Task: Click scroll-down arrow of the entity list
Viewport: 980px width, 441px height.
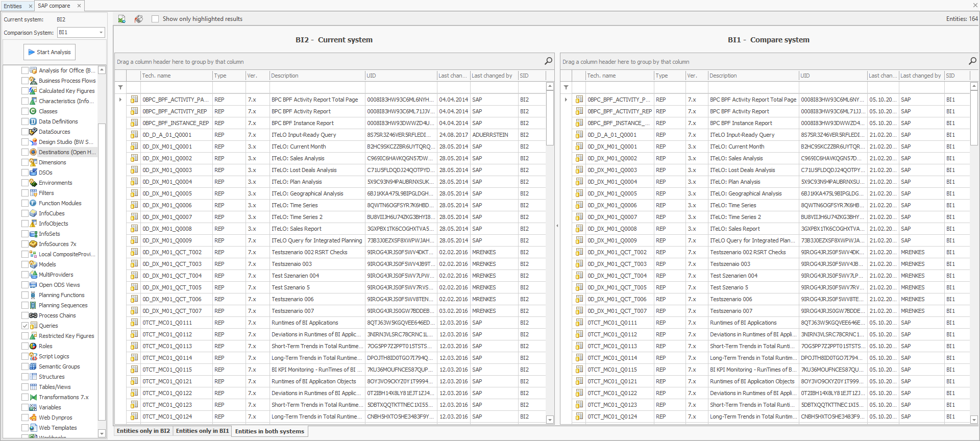Action: click(x=102, y=433)
